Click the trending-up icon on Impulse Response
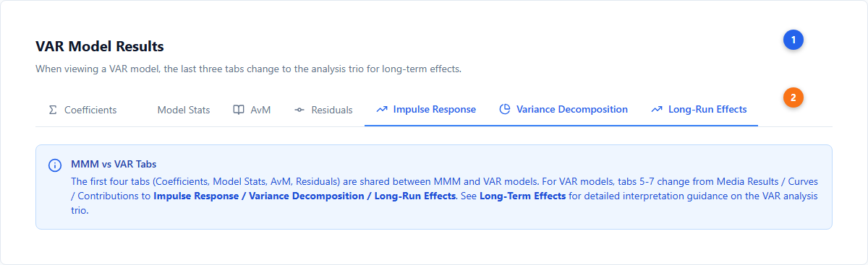The height and width of the screenshot is (265, 868). [x=382, y=110]
